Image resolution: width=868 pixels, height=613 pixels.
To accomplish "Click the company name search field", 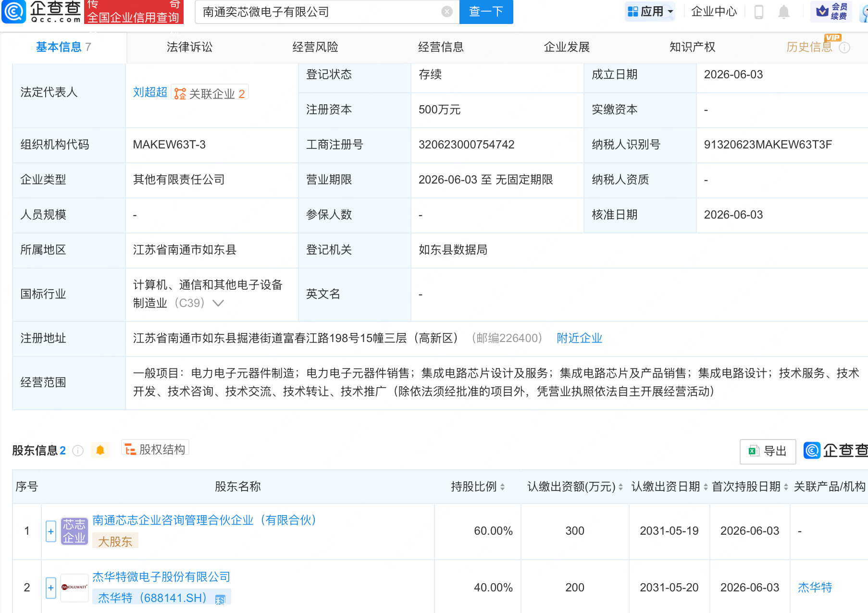I will tap(321, 12).
